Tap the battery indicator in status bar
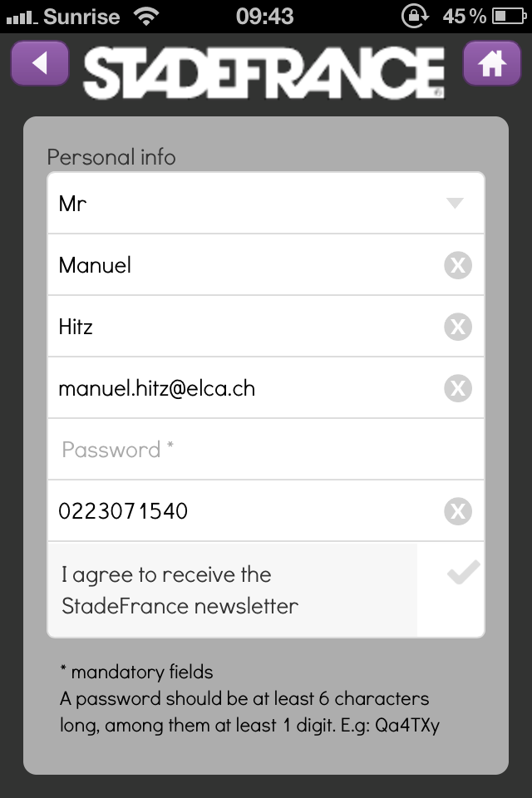The height and width of the screenshot is (798, 532). (509, 17)
